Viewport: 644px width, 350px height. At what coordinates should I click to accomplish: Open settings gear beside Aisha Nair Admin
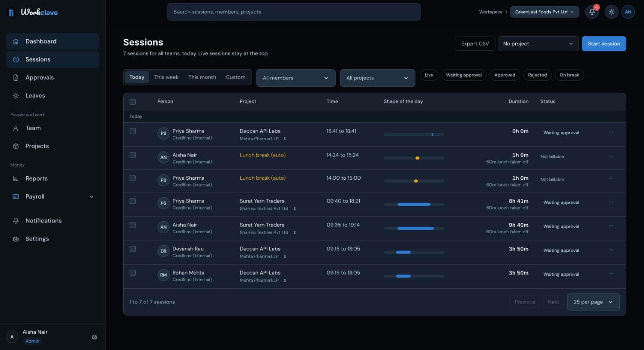[x=94, y=337]
